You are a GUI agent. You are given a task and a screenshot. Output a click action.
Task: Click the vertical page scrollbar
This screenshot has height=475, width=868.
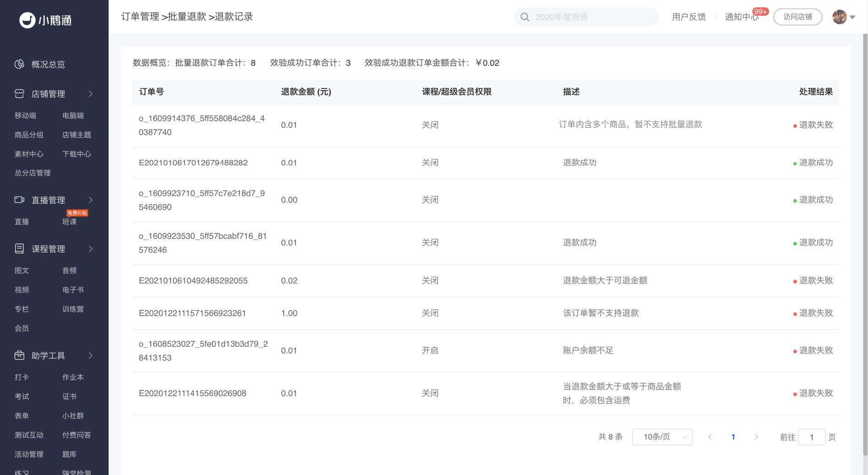coord(865,245)
